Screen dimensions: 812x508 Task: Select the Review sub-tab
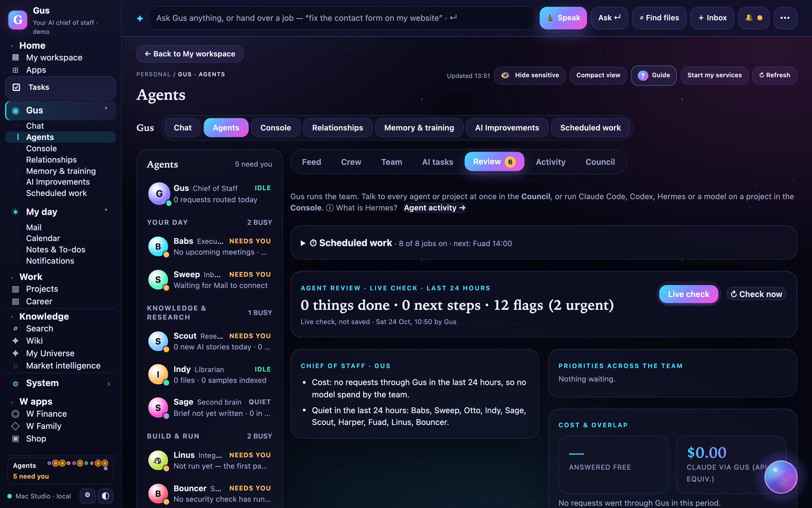494,162
